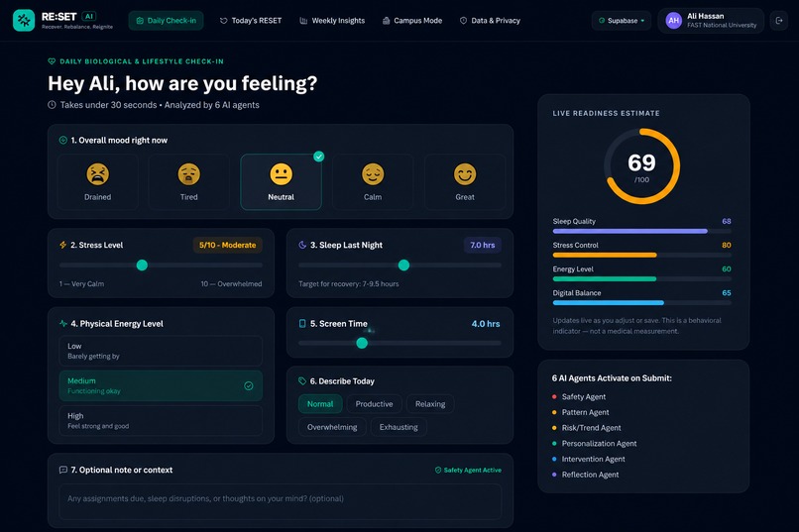Click the AI badge next to RE:SET
The width and height of the screenshot is (799, 532).
click(x=89, y=16)
